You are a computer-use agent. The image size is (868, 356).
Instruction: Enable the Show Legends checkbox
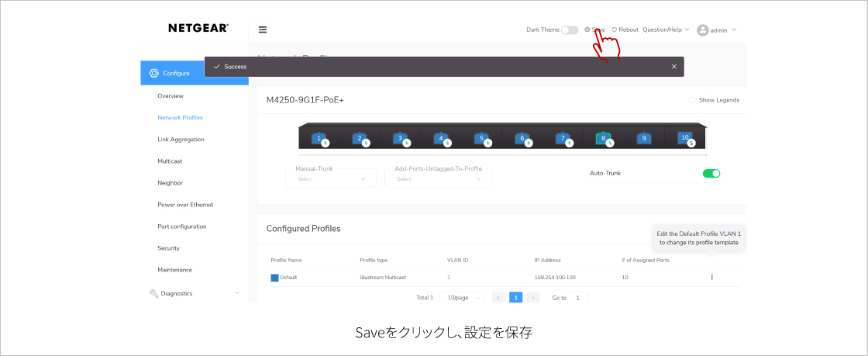(691, 100)
